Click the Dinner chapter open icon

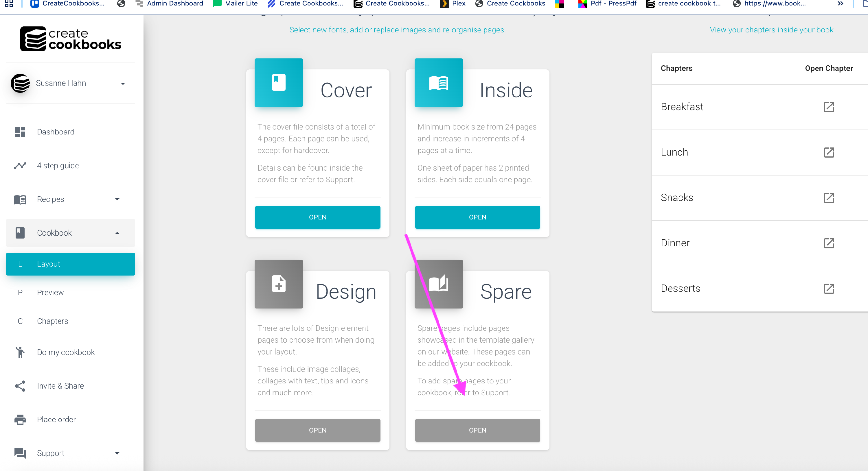[x=829, y=243]
